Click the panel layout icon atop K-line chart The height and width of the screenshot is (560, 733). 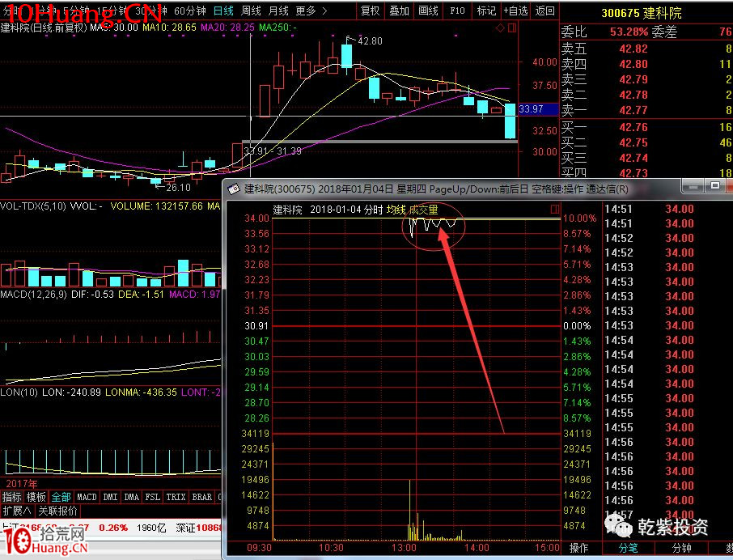click(512, 28)
